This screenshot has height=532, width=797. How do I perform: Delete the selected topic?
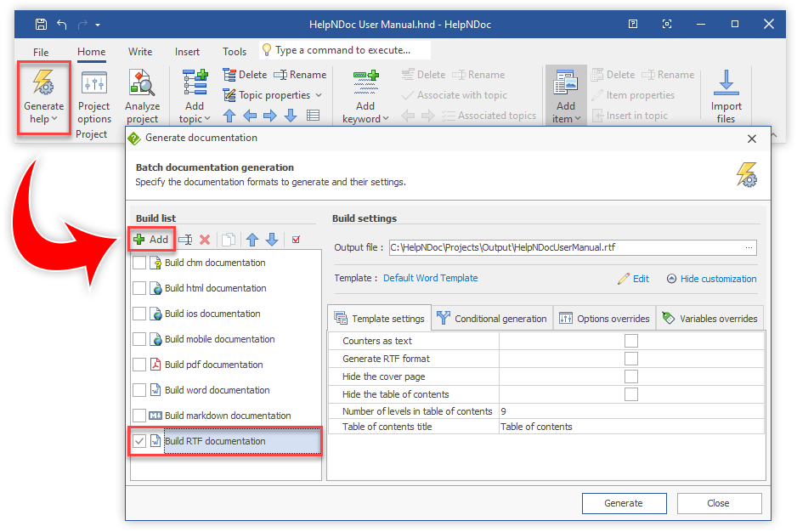[x=245, y=75]
